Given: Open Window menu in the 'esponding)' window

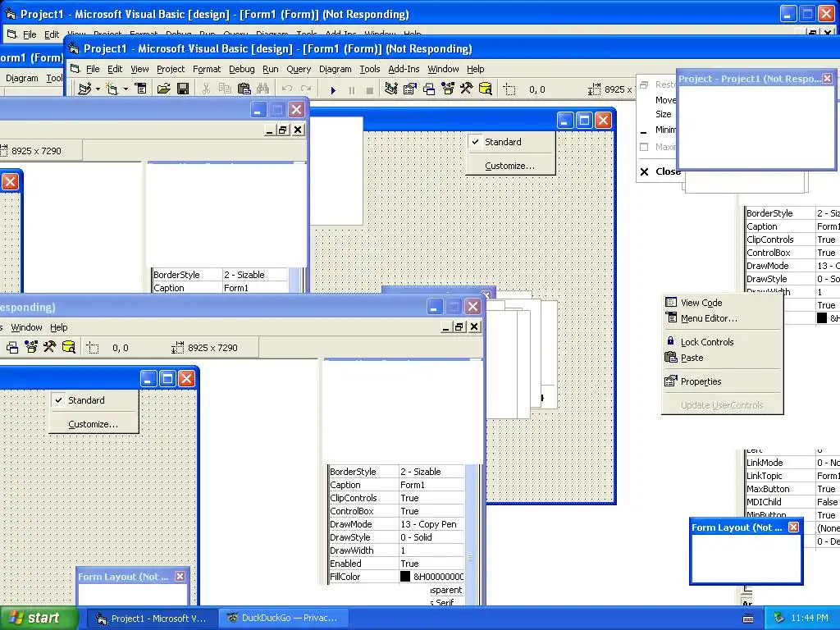Looking at the screenshot, I should pyautogui.click(x=26, y=327).
